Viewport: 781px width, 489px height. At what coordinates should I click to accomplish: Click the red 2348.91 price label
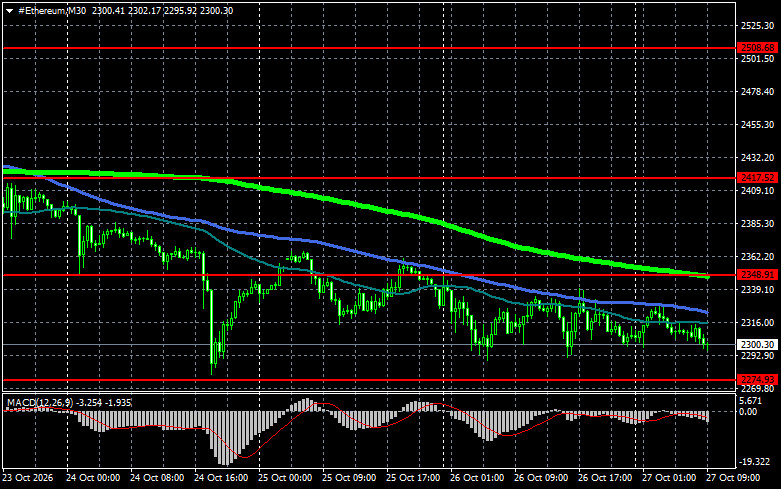coord(757,275)
